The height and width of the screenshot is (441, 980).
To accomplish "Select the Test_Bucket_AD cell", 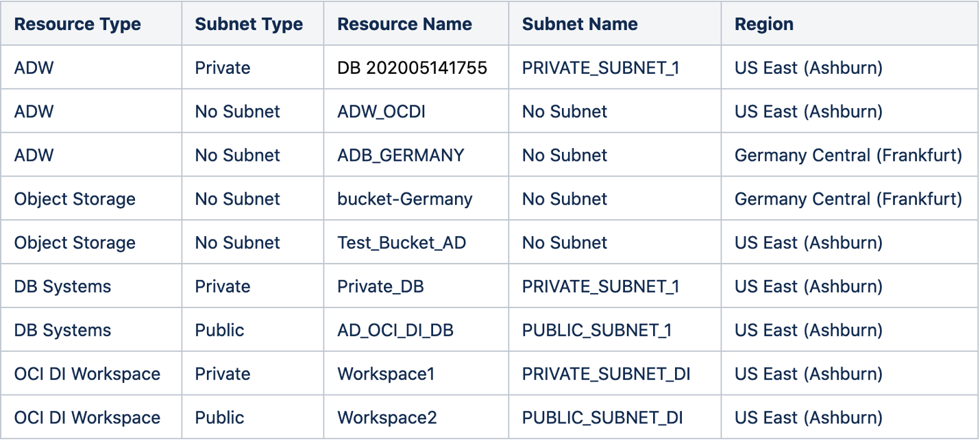I will coord(402,243).
